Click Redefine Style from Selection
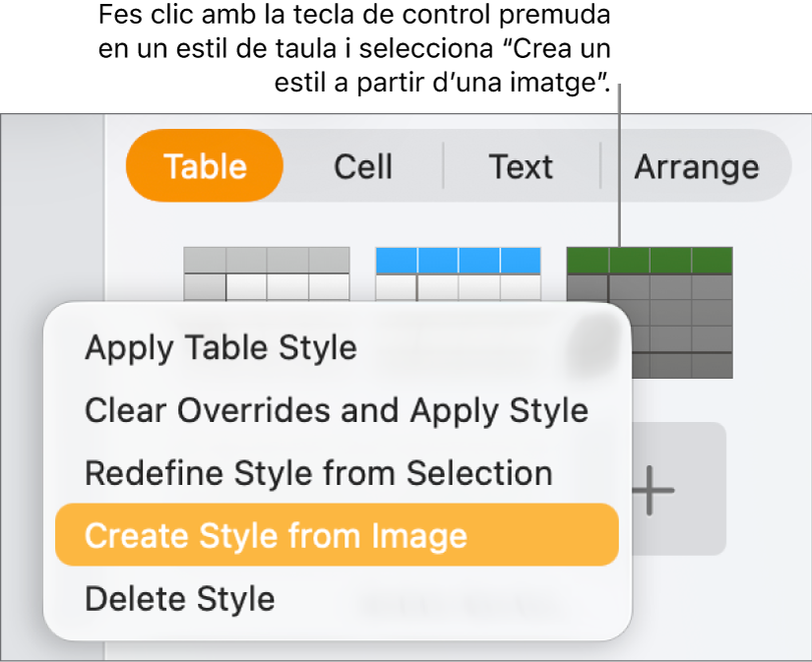 (318, 473)
